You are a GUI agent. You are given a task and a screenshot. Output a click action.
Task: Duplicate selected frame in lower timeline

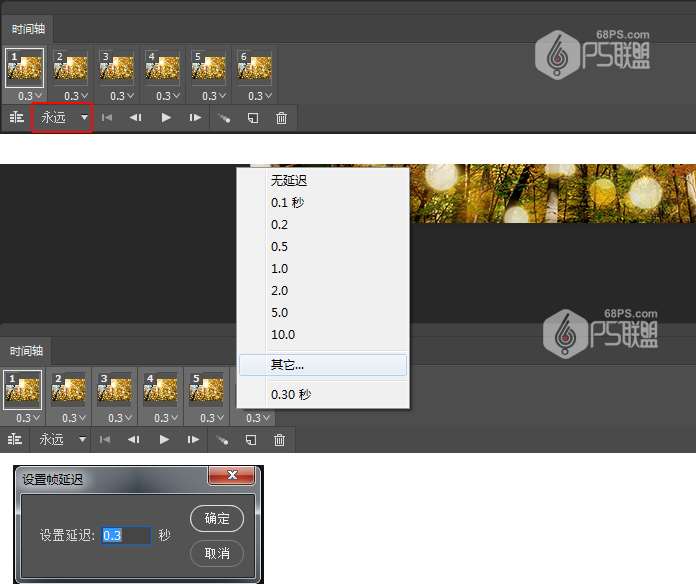pyautogui.click(x=251, y=440)
